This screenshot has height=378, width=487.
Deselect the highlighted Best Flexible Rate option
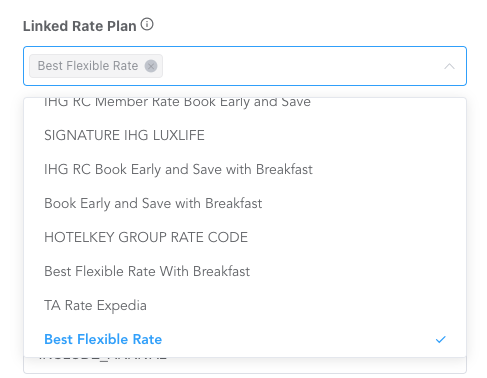(x=245, y=339)
